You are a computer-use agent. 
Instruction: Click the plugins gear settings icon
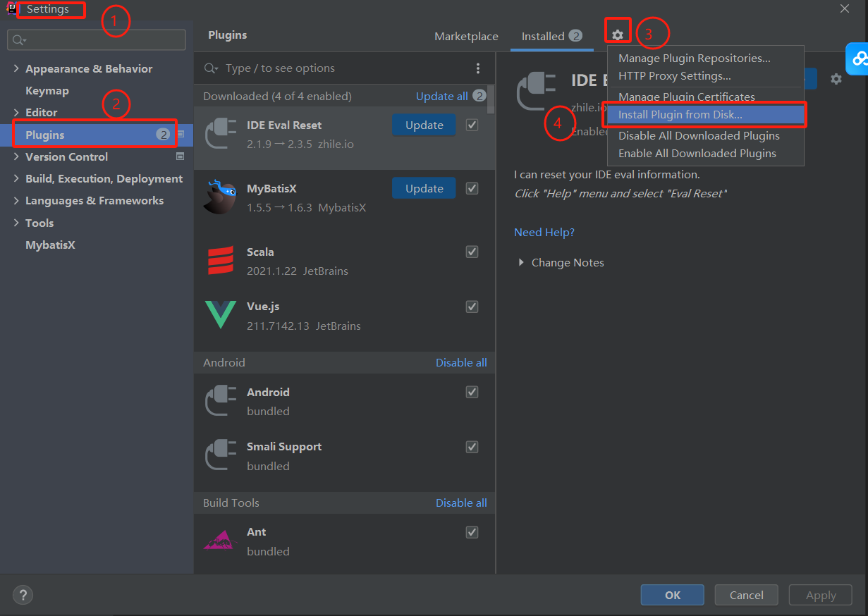click(618, 35)
